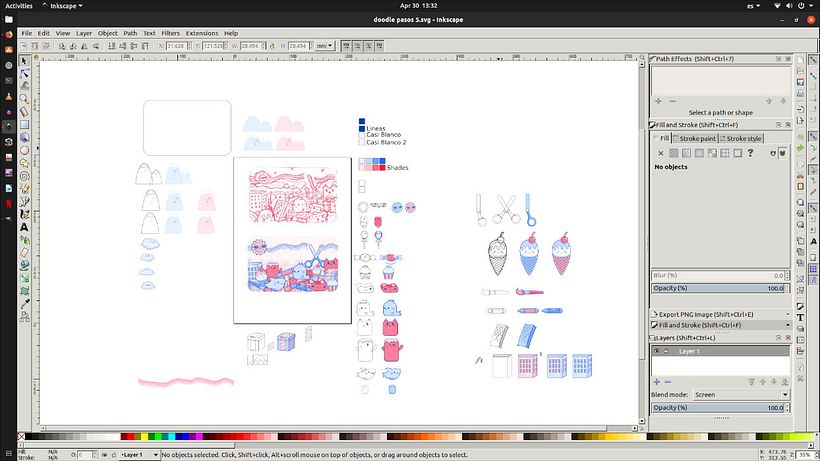Select the Star polygon tool

pyautogui.click(x=24, y=164)
